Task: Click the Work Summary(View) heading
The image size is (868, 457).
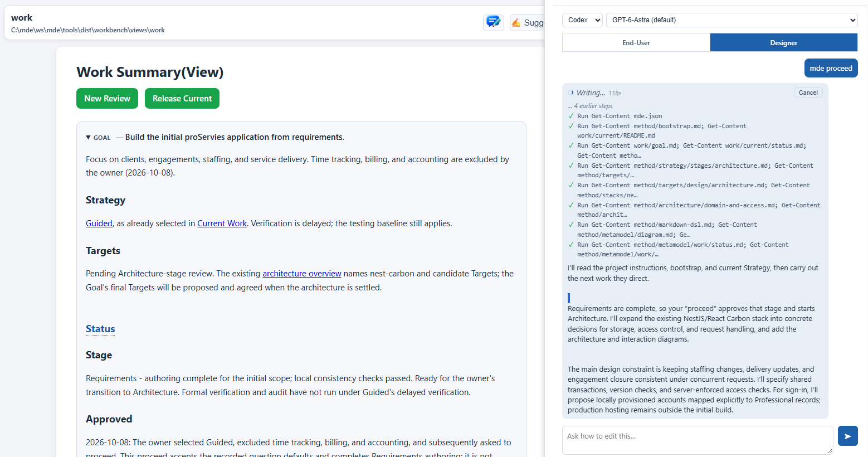Action: point(150,72)
